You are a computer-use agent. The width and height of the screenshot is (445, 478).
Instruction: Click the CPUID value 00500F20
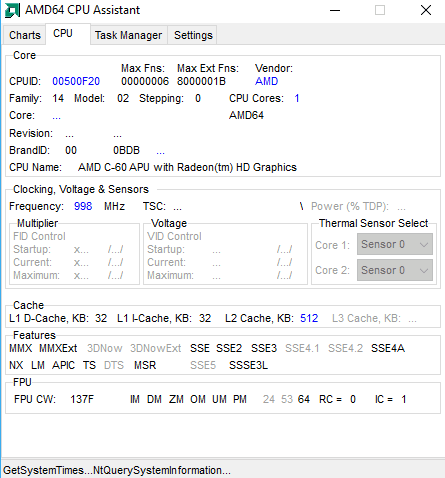click(x=76, y=81)
